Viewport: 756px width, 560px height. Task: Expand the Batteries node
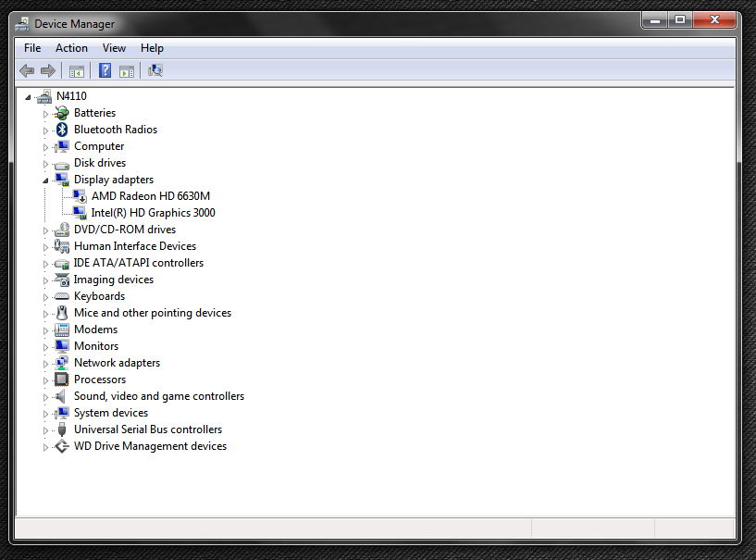(45, 114)
